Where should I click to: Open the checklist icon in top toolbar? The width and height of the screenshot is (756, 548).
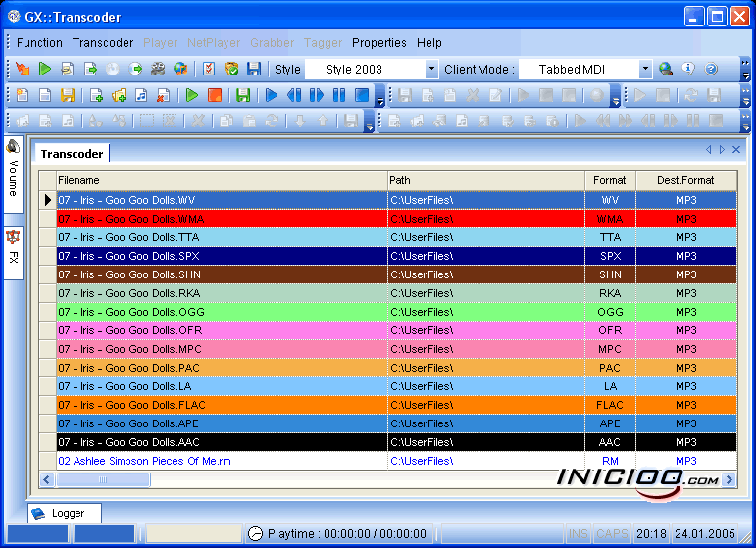tap(209, 69)
